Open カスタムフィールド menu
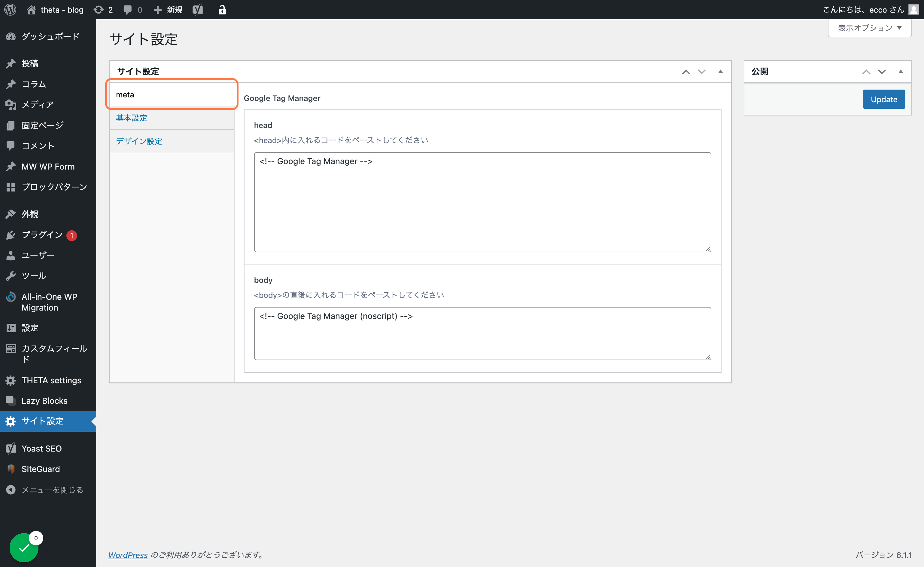 point(48,354)
